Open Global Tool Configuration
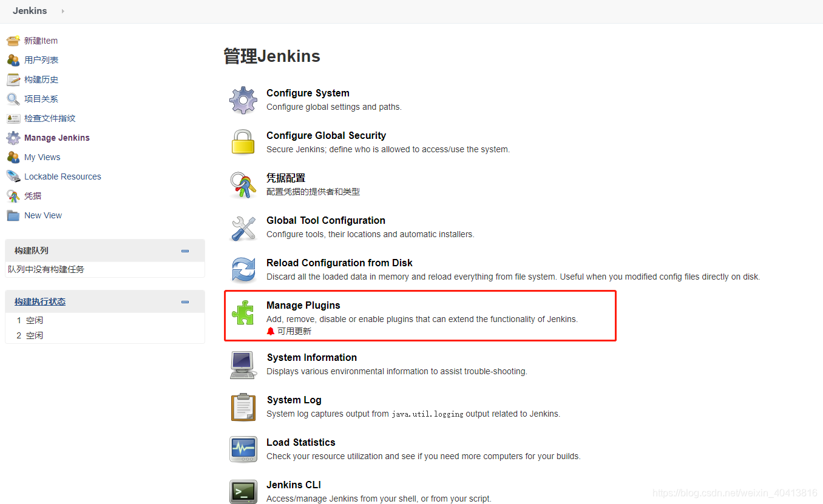 326,220
